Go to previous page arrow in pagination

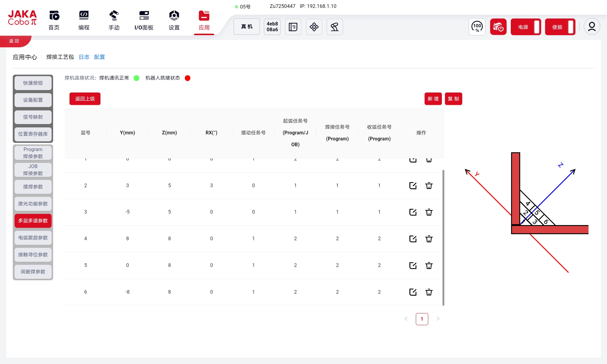[x=406, y=319]
